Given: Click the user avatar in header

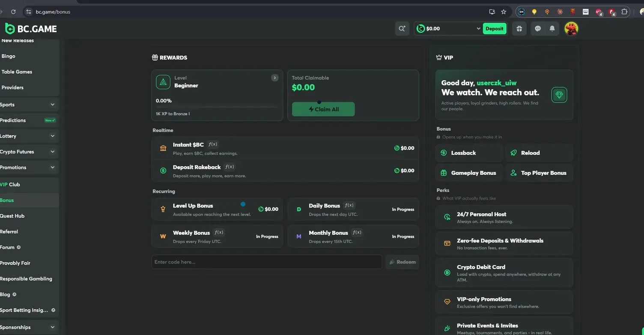Looking at the screenshot, I should click(571, 29).
